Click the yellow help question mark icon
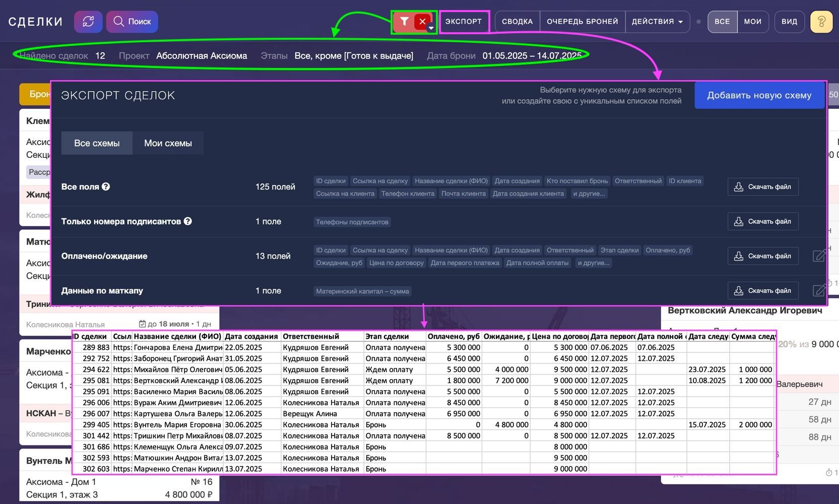Screen dimensions: 839x504 (x=821, y=22)
